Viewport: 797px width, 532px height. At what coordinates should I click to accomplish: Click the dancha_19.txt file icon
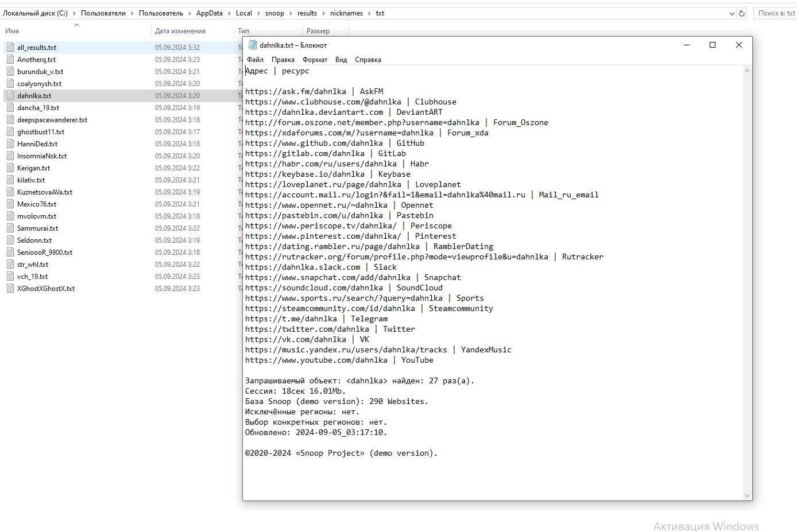[10, 107]
